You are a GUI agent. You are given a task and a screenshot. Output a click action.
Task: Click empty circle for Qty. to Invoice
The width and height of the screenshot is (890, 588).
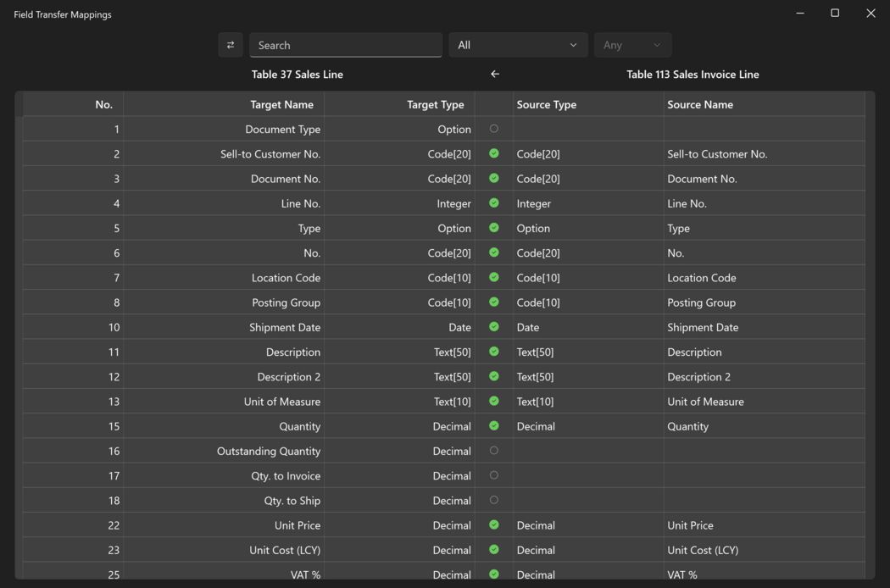494,475
